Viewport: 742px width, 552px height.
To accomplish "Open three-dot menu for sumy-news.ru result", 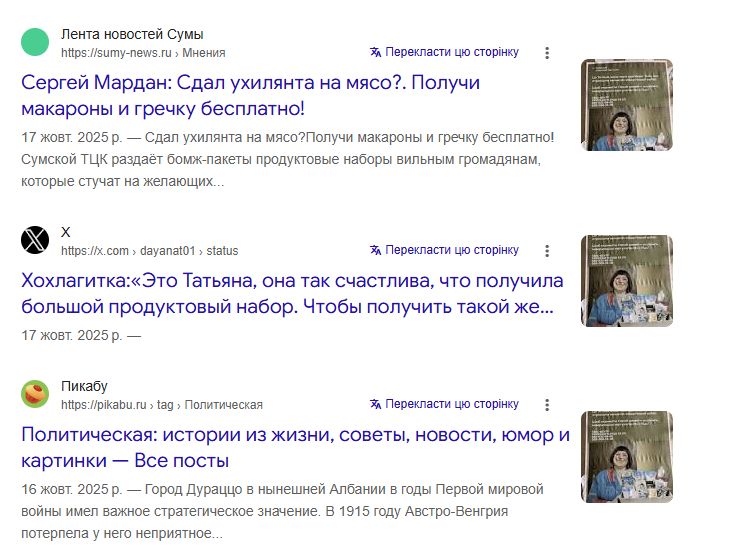I will [546, 53].
